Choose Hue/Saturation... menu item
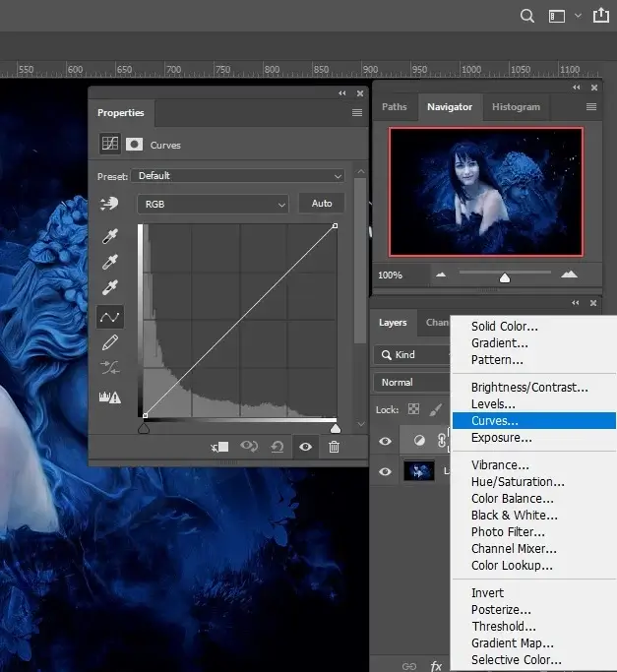 (534, 482)
